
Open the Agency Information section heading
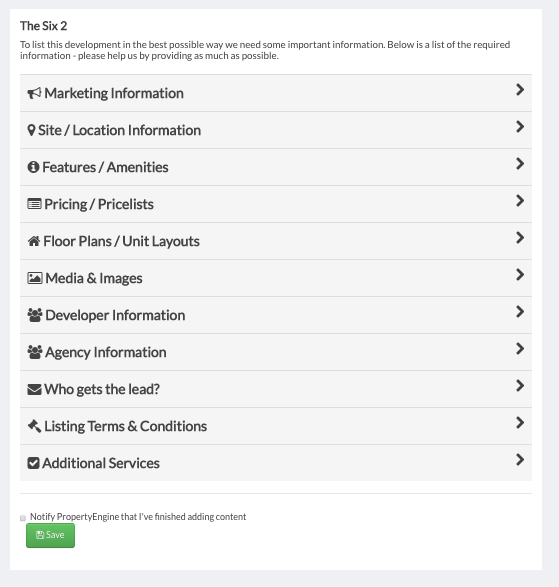pos(276,352)
